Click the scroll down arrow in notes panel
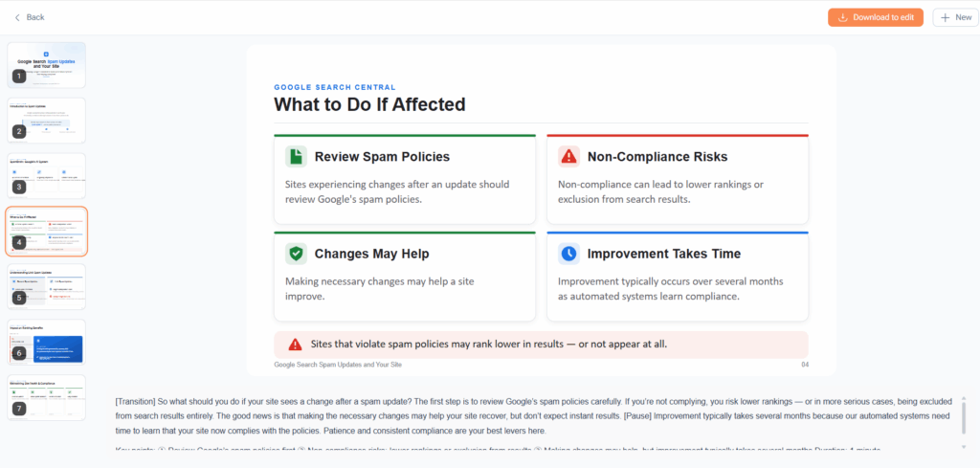Viewport: 980px width, 468px height. coord(964,447)
